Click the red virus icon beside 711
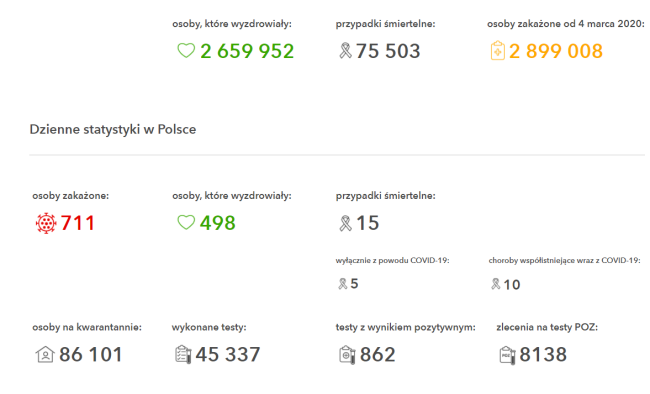Image resolution: width=650 pixels, height=394 pixels. tap(46, 223)
